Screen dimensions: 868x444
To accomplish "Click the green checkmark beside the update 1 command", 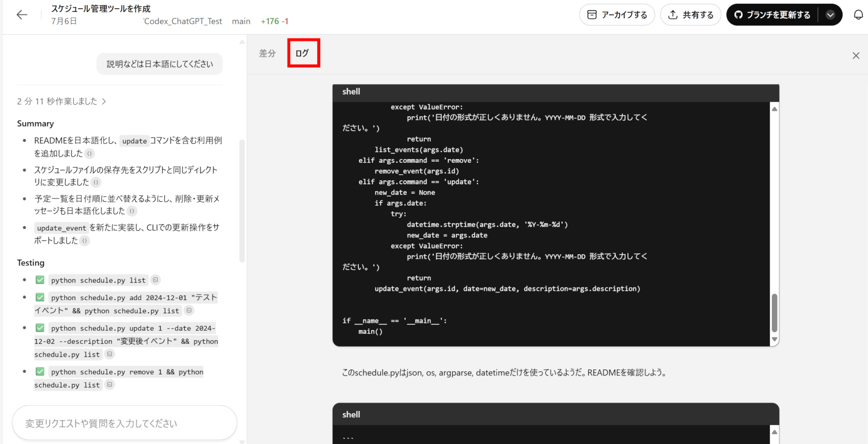I will [x=40, y=328].
